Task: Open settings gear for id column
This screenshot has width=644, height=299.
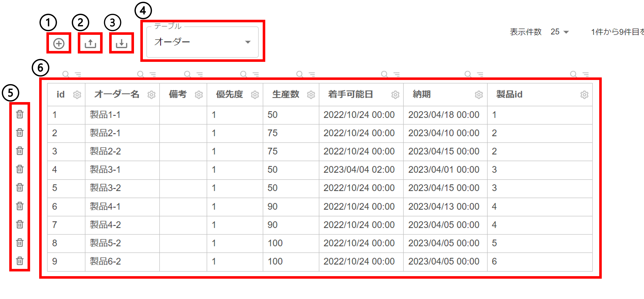Action: pyautogui.click(x=77, y=95)
